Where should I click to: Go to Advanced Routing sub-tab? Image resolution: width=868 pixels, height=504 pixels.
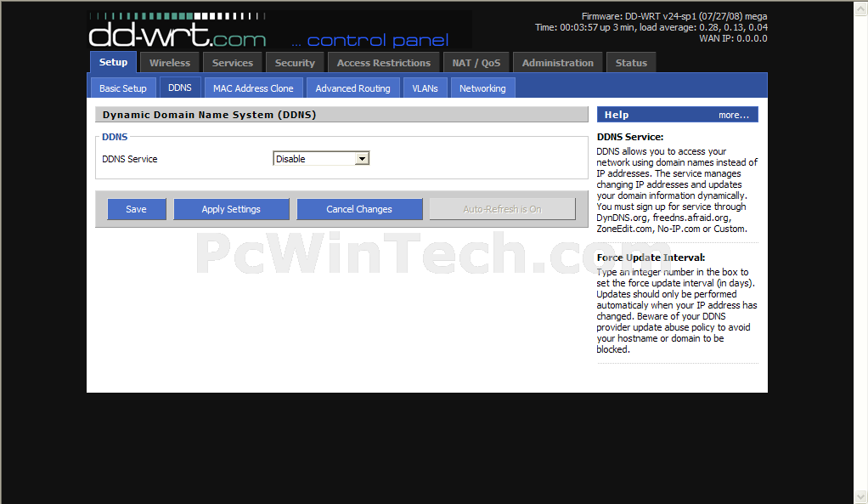pos(352,88)
